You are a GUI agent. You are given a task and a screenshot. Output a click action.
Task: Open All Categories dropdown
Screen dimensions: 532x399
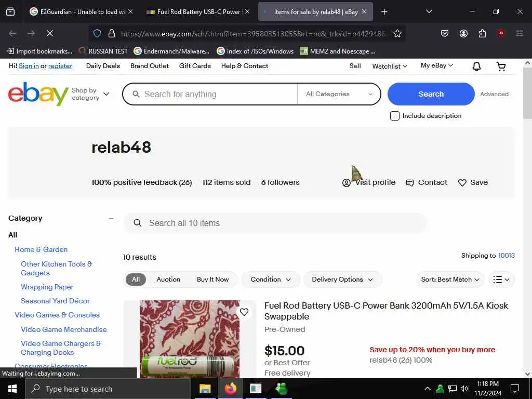pyautogui.click(x=339, y=94)
